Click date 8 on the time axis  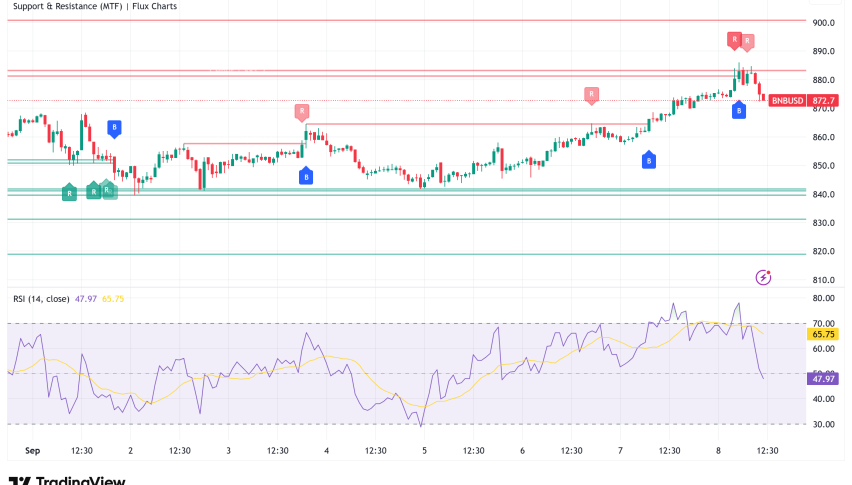[x=718, y=451]
